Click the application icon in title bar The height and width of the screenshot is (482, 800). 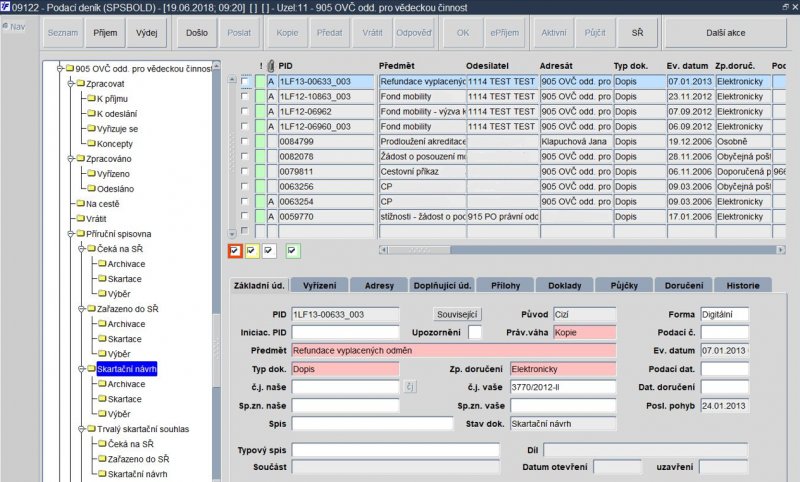pyautogui.click(x=7, y=7)
